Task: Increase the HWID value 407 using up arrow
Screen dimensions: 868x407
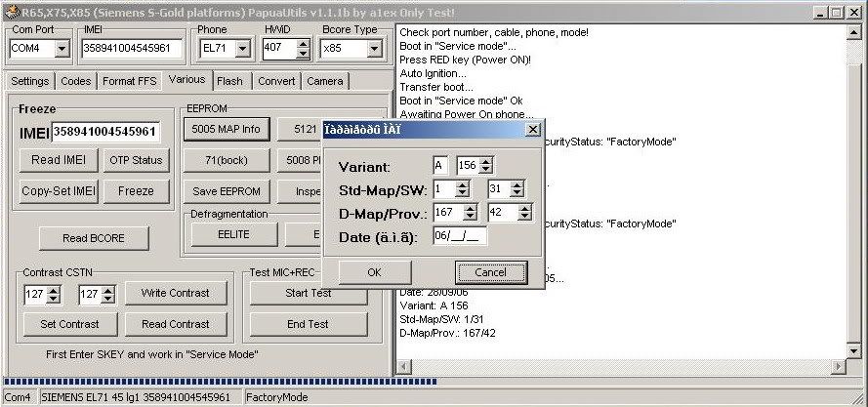Action: pos(303,44)
